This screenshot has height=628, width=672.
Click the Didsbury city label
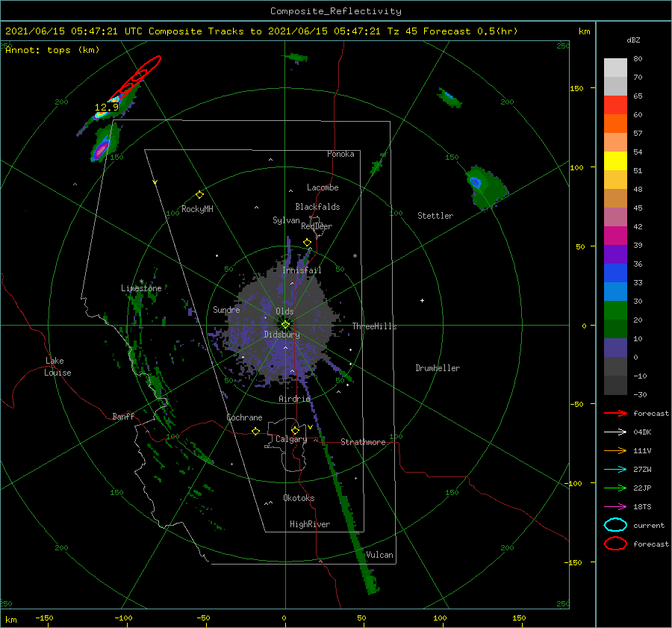click(x=281, y=335)
